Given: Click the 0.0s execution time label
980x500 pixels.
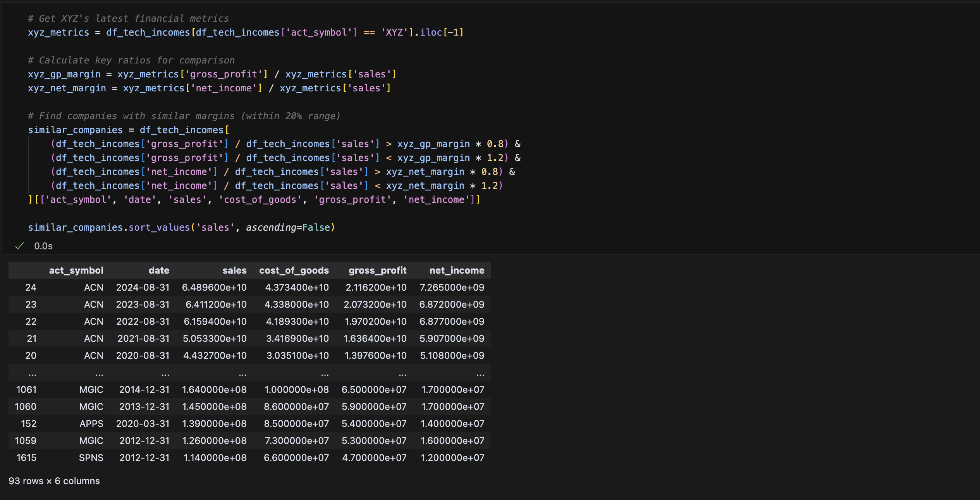Looking at the screenshot, I should coord(43,246).
